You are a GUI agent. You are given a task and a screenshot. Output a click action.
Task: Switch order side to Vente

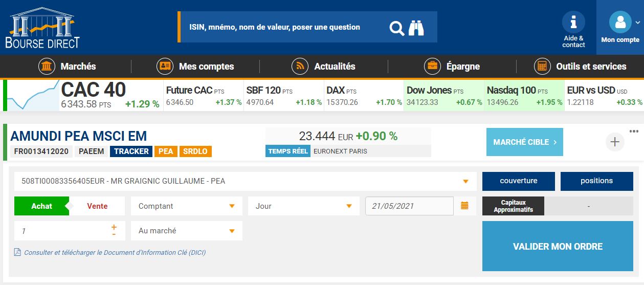(x=97, y=206)
